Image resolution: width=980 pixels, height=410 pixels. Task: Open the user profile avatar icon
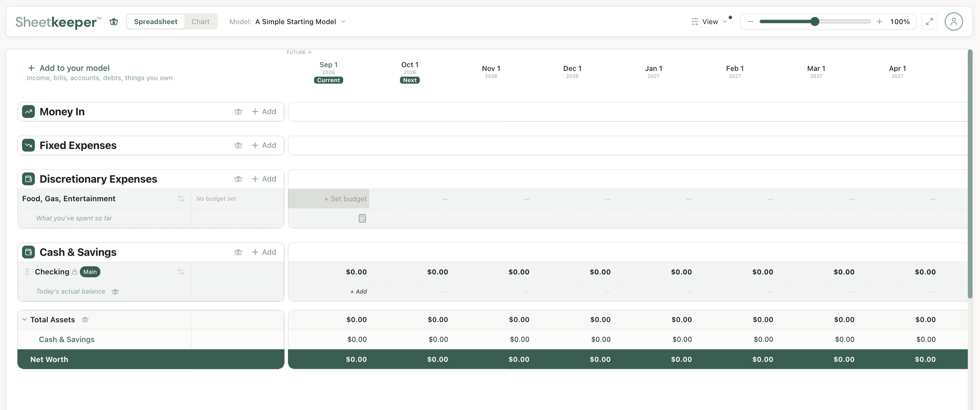pos(953,22)
